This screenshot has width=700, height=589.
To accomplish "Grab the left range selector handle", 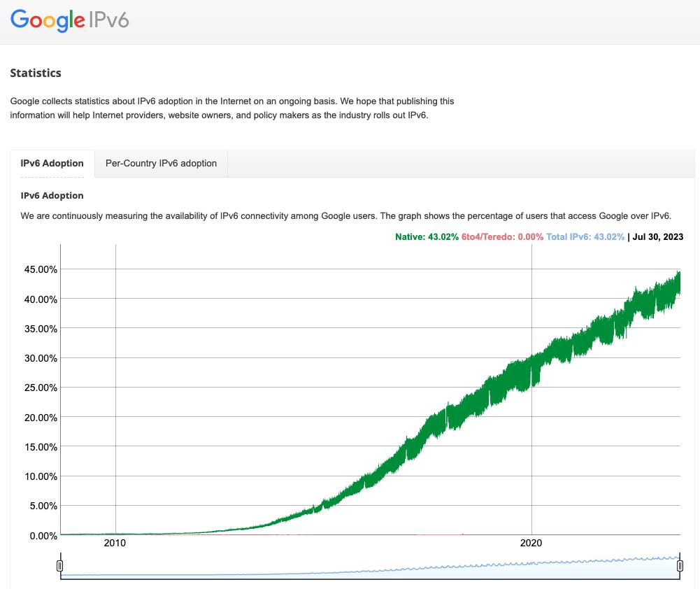I will pyautogui.click(x=60, y=566).
